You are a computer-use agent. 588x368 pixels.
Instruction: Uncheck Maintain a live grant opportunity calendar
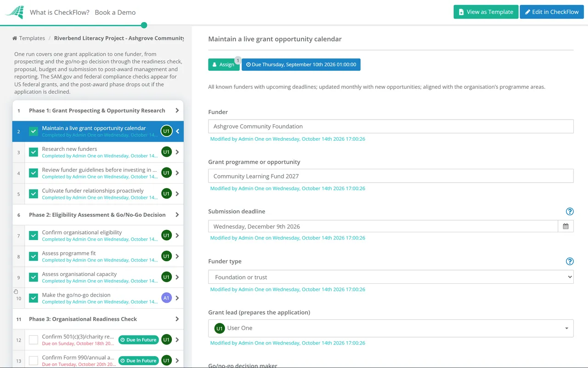(34, 131)
